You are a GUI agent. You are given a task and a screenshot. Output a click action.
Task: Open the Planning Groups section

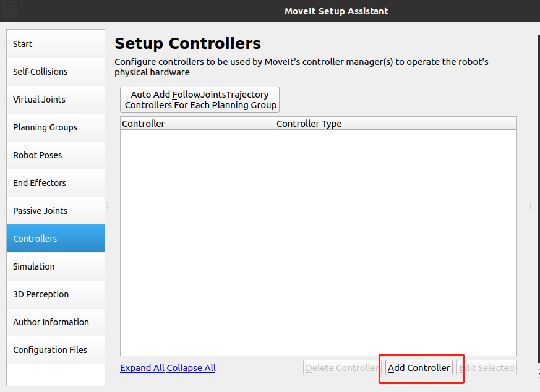click(x=55, y=127)
